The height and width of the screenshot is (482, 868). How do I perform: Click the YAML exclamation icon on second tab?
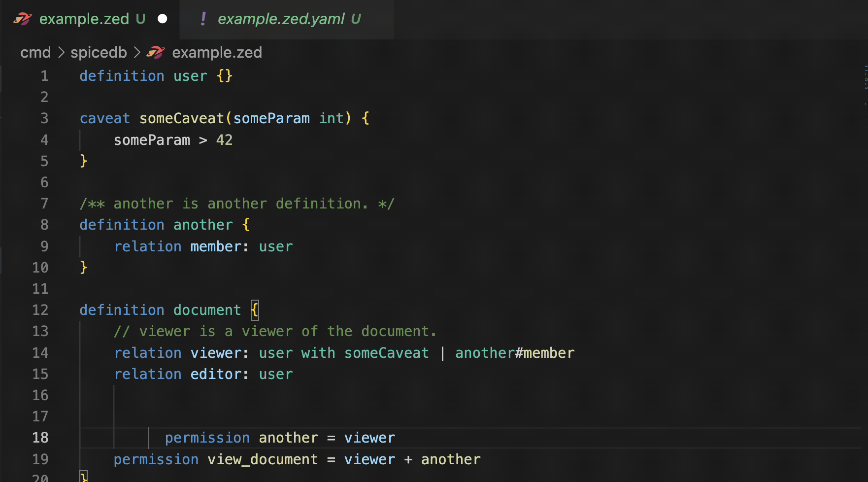coord(203,19)
